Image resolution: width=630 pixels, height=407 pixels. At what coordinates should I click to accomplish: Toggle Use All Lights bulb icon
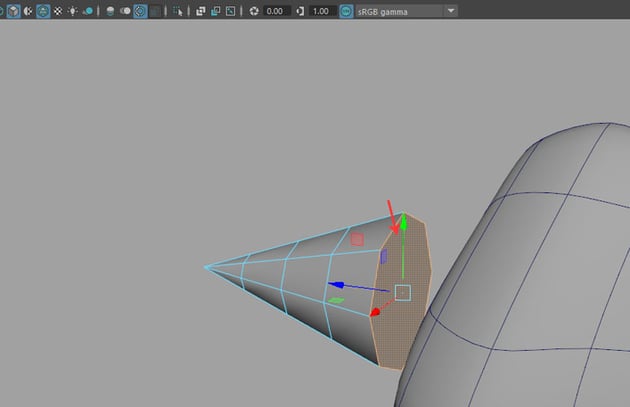point(72,11)
